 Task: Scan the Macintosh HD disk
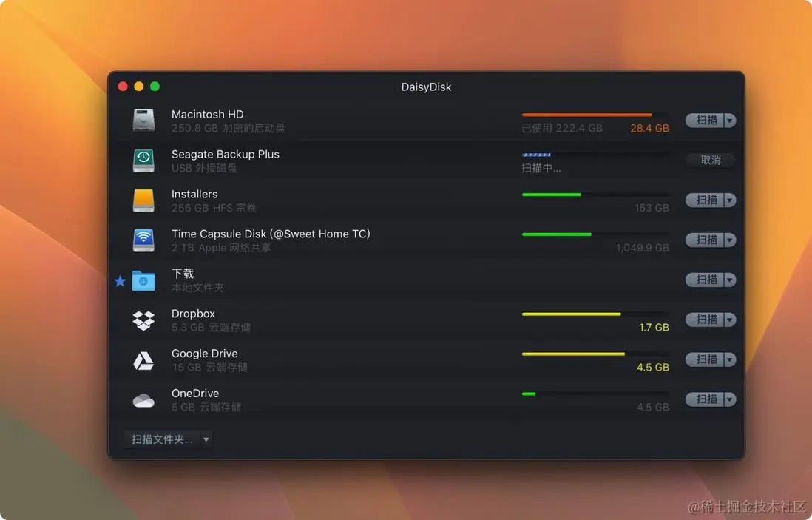(705, 120)
